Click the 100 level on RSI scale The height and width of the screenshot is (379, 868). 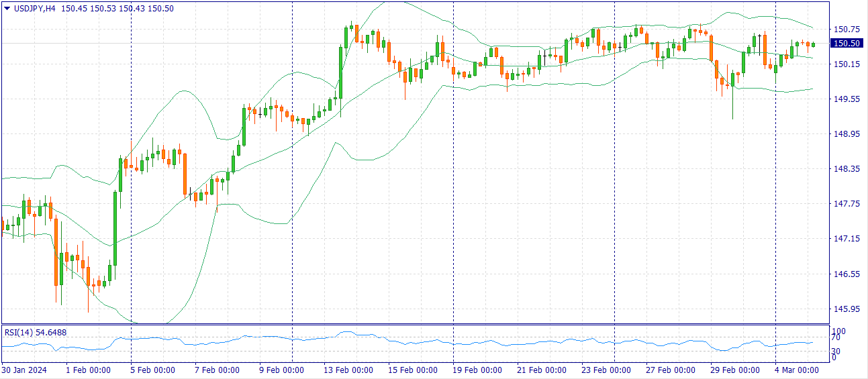[x=838, y=331]
